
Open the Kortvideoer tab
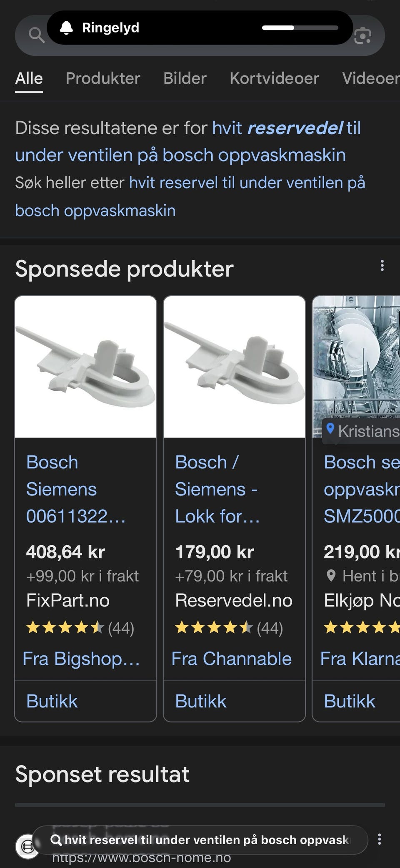[274, 78]
